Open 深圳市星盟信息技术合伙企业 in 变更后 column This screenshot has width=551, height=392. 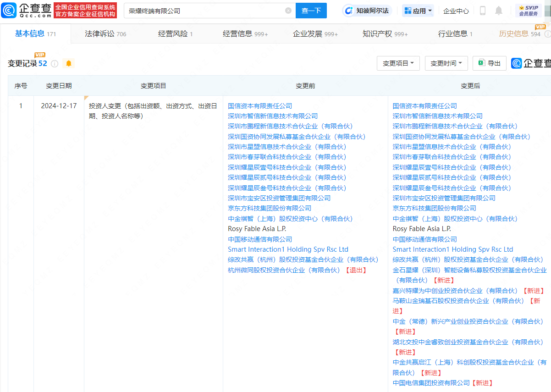[x=452, y=147]
